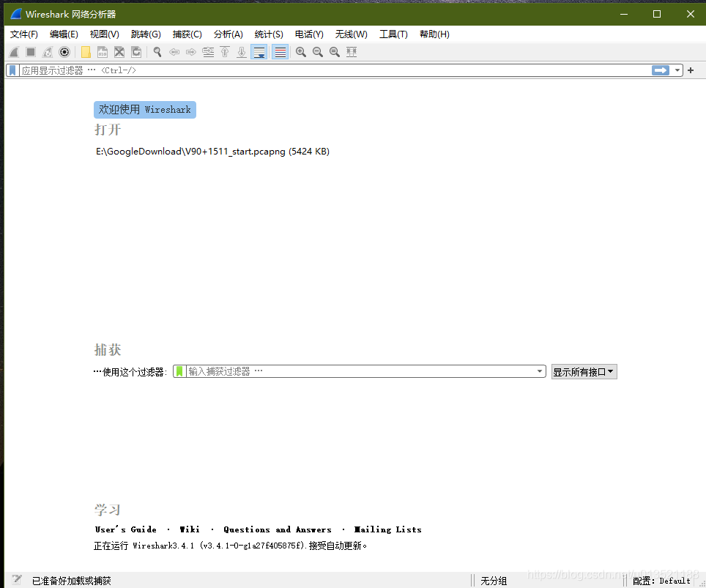The image size is (706, 588).
Task: Minimize the Wireshark window
Action: coord(624,14)
